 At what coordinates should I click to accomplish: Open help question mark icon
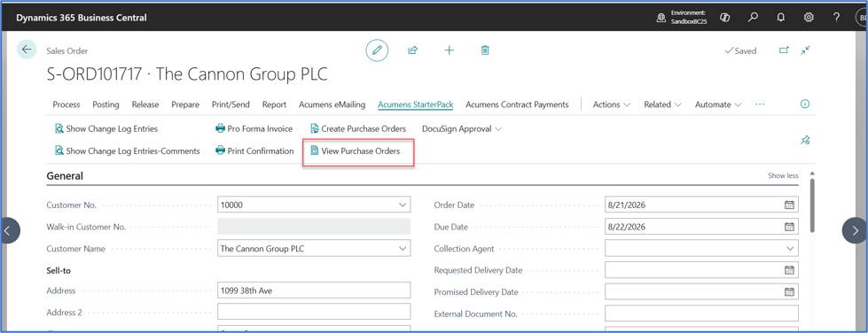(x=836, y=18)
